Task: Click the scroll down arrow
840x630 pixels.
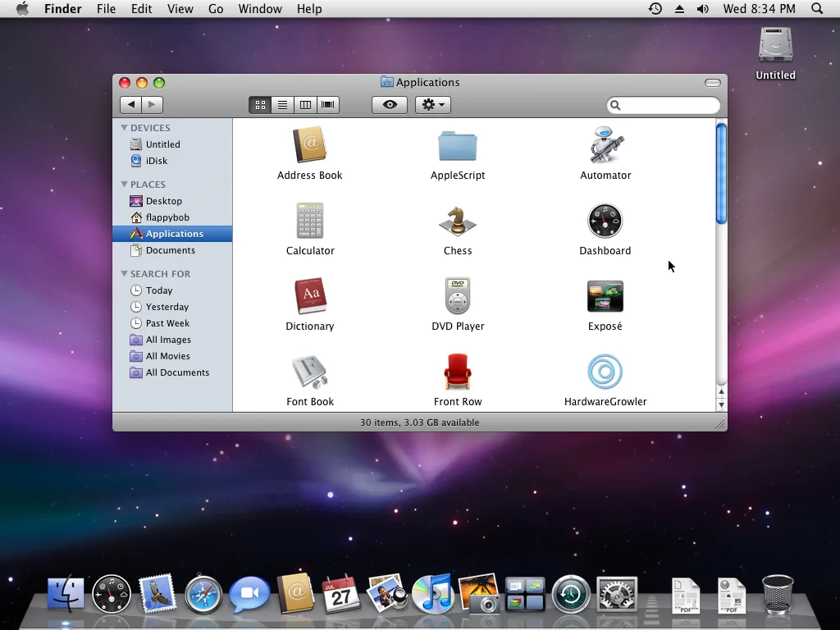Action: 721,405
